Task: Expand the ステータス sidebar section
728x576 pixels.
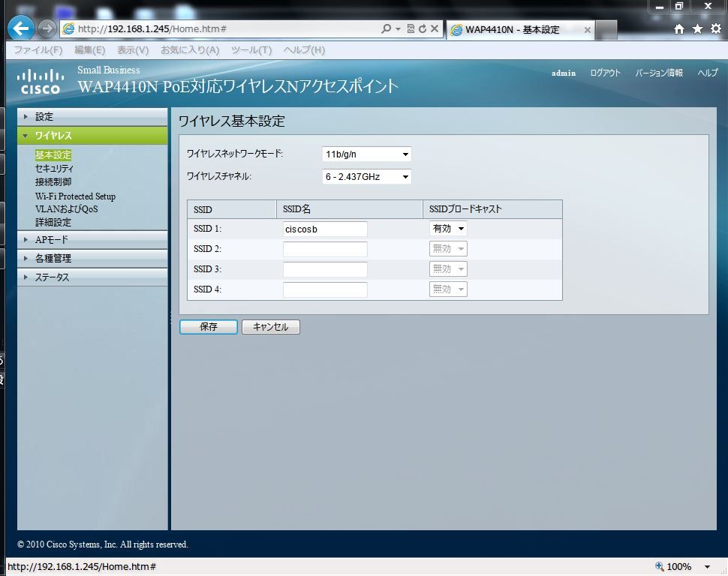Action: tap(92, 277)
